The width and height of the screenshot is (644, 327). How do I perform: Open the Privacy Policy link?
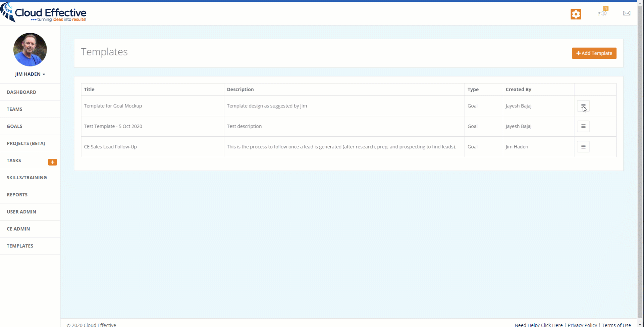582,325
